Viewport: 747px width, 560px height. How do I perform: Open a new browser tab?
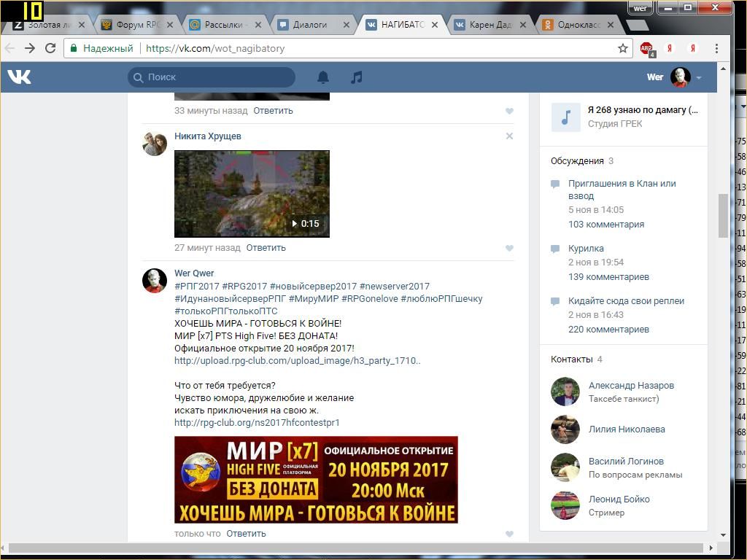click(x=636, y=26)
